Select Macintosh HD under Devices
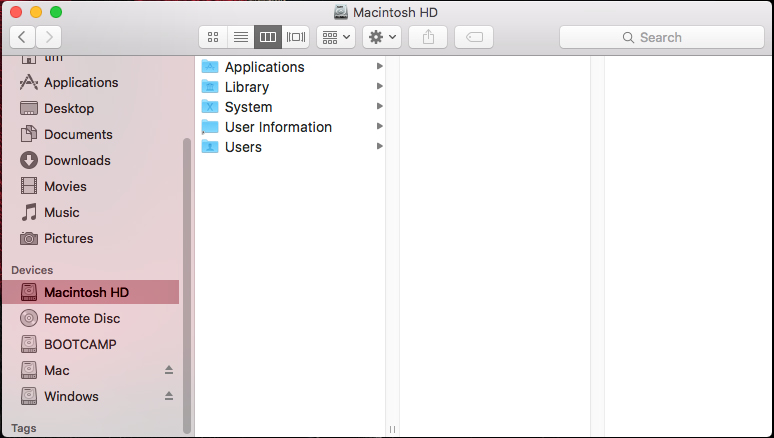The image size is (774, 438). 90,292
